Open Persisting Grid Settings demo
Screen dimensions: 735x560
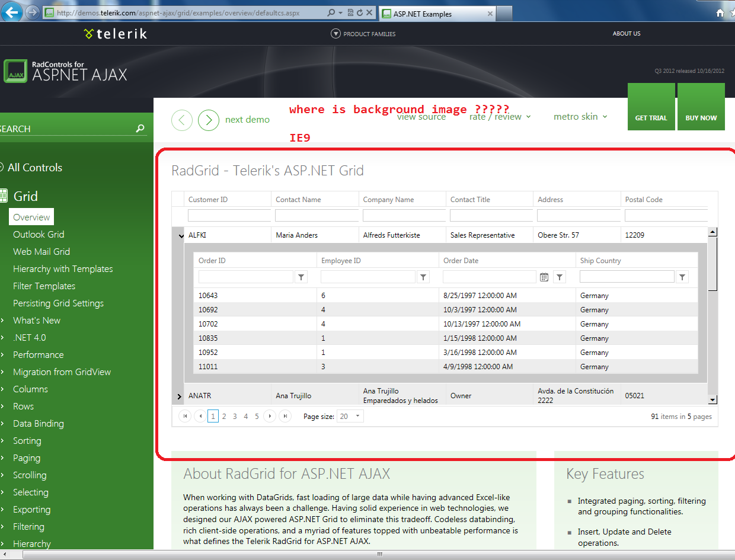tap(58, 303)
